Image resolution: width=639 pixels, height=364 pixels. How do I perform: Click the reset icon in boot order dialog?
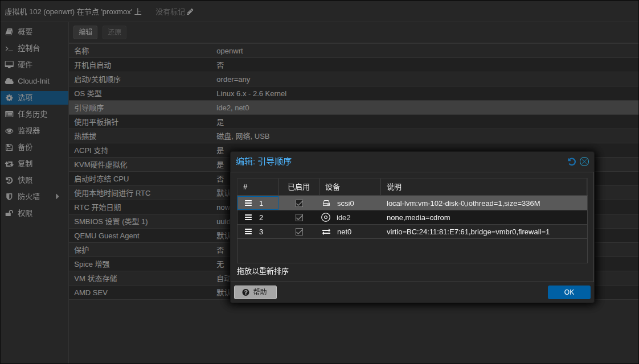click(x=572, y=162)
